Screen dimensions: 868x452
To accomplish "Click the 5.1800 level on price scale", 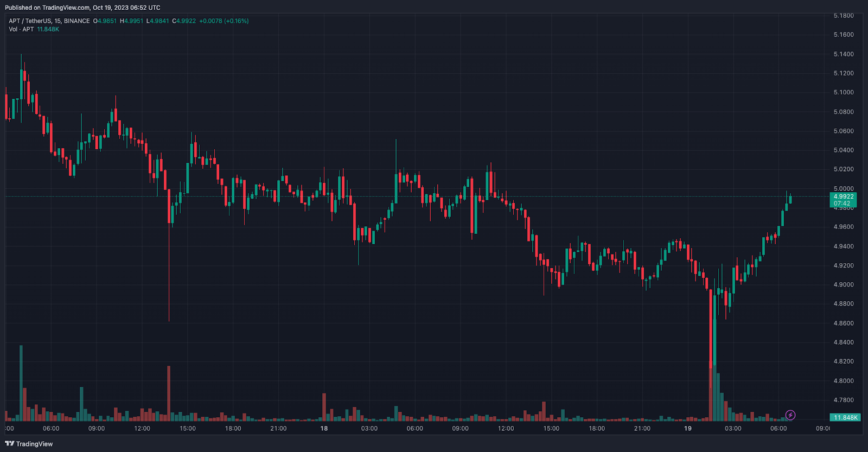I will click(x=843, y=16).
